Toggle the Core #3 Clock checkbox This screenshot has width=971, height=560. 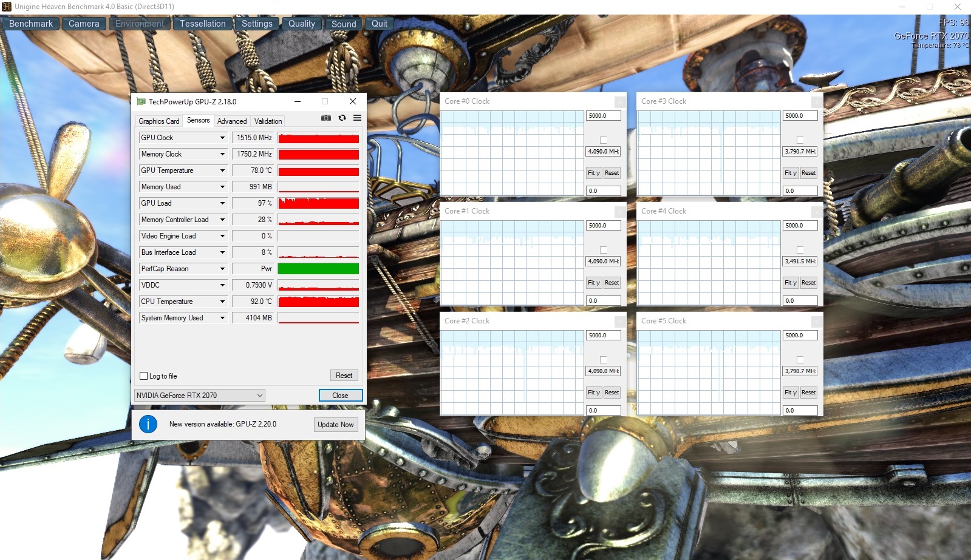800,140
